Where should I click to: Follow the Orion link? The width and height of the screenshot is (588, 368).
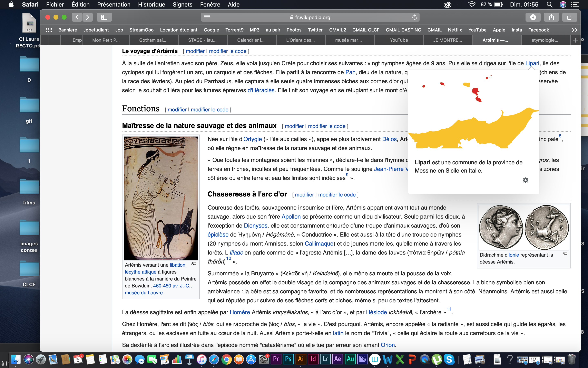click(x=388, y=345)
